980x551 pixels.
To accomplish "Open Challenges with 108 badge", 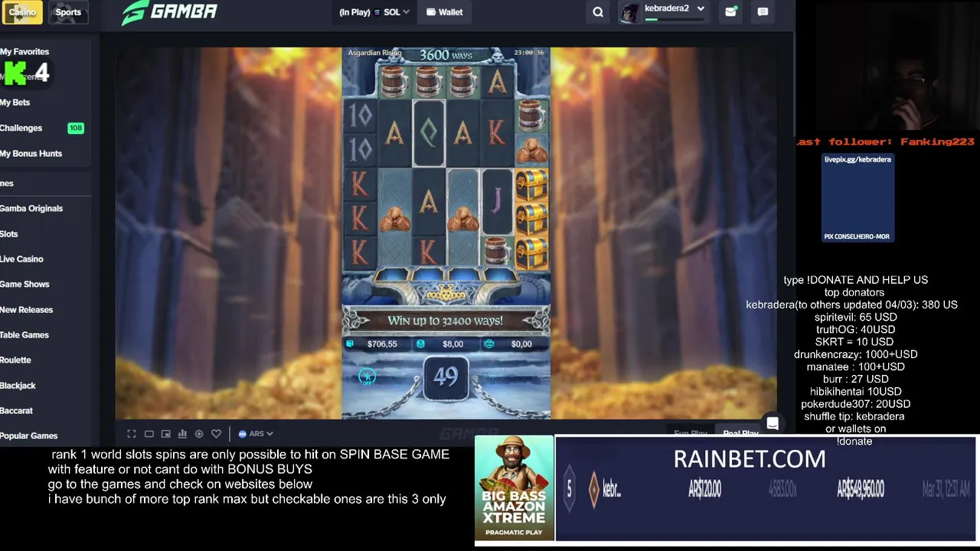I will click(42, 128).
